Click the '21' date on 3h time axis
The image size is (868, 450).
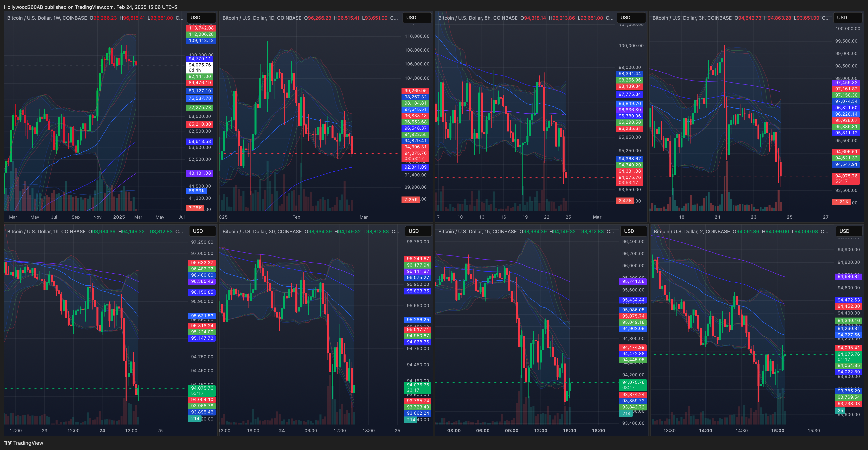(717, 217)
